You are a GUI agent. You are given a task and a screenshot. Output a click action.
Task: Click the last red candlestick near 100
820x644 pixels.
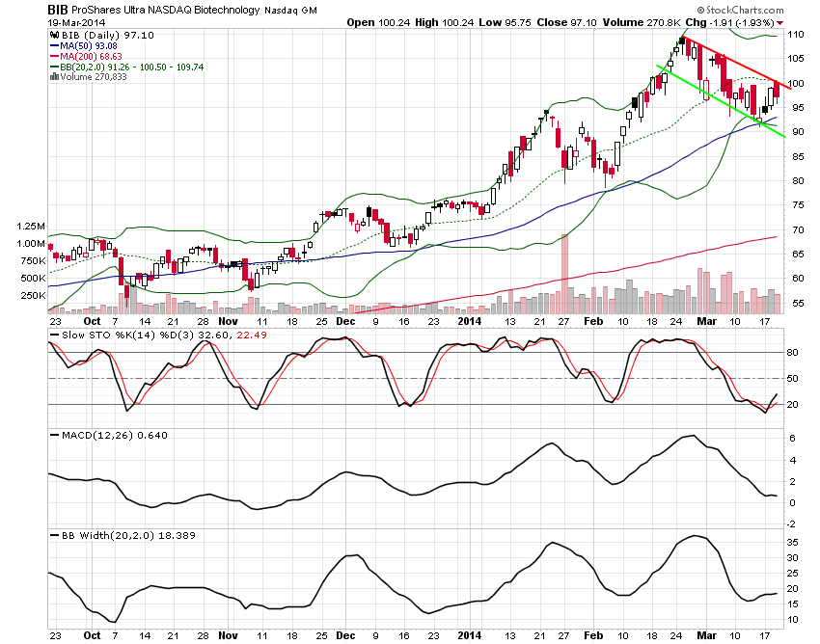click(x=777, y=91)
